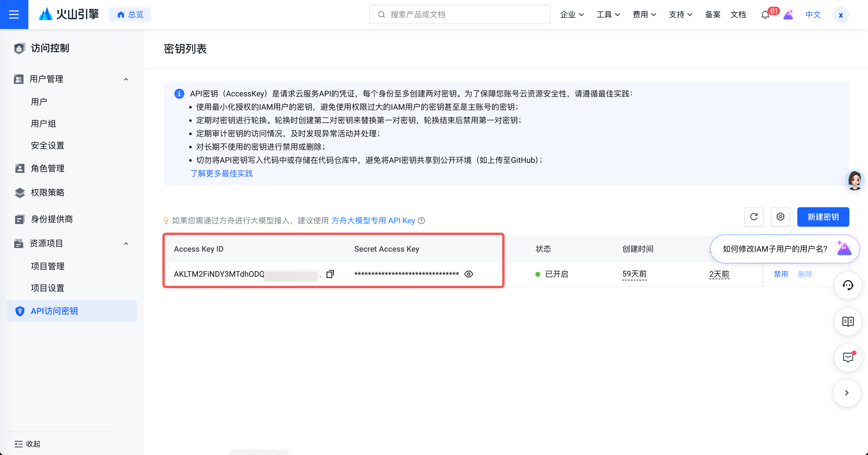Open 项目设置 in sidebar

pos(47,289)
